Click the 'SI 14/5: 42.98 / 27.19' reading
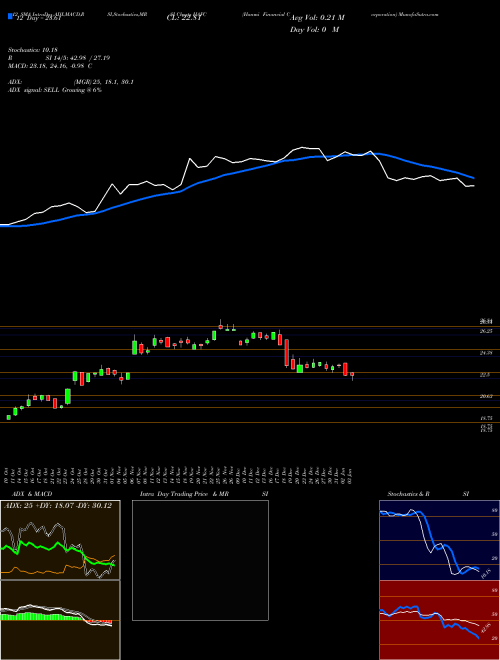500x660 pixels. coord(78,58)
